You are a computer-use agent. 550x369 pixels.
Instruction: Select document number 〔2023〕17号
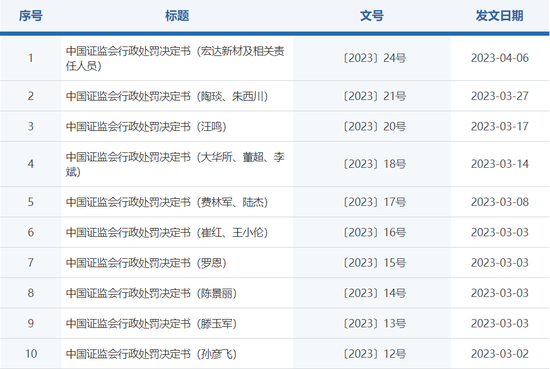(375, 202)
